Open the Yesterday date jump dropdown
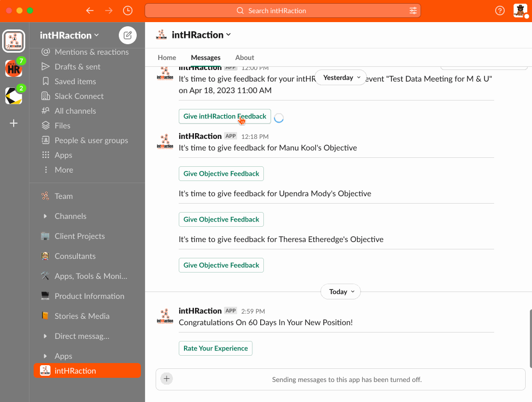Viewport: 532px width, 402px height. coord(341,78)
